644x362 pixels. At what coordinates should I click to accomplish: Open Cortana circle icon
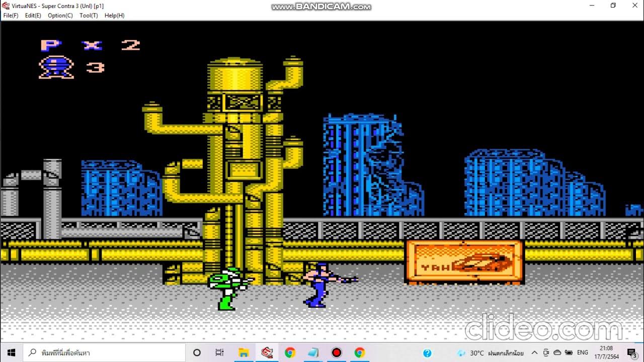coord(197,352)
